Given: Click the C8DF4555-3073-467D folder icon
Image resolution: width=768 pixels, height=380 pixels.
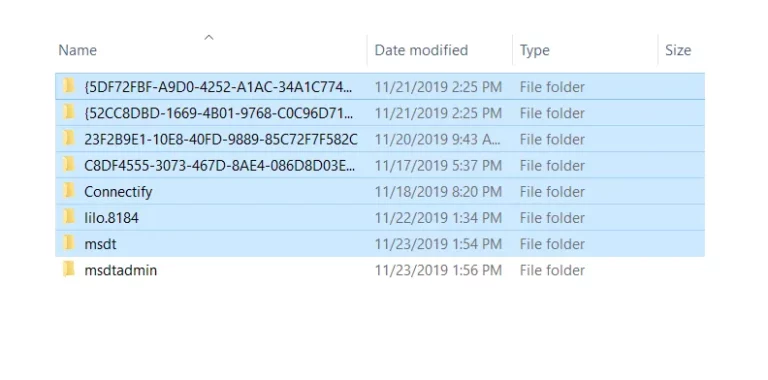Looking at the screenshot, I should [69, 165].
